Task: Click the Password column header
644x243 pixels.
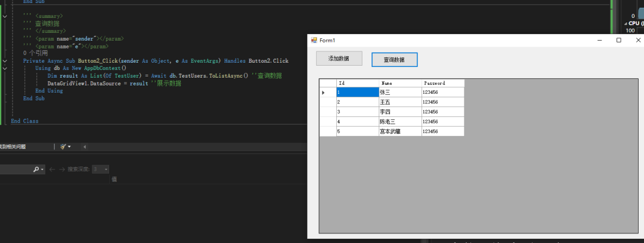Action: click(442, 83)
